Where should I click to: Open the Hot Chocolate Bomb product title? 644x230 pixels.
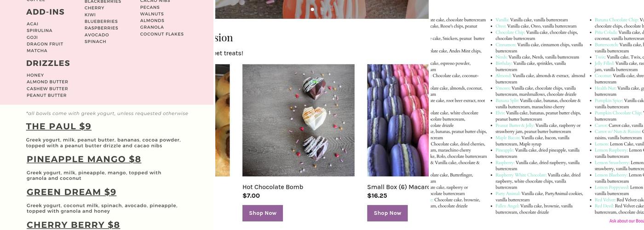[x=273, y=187]
